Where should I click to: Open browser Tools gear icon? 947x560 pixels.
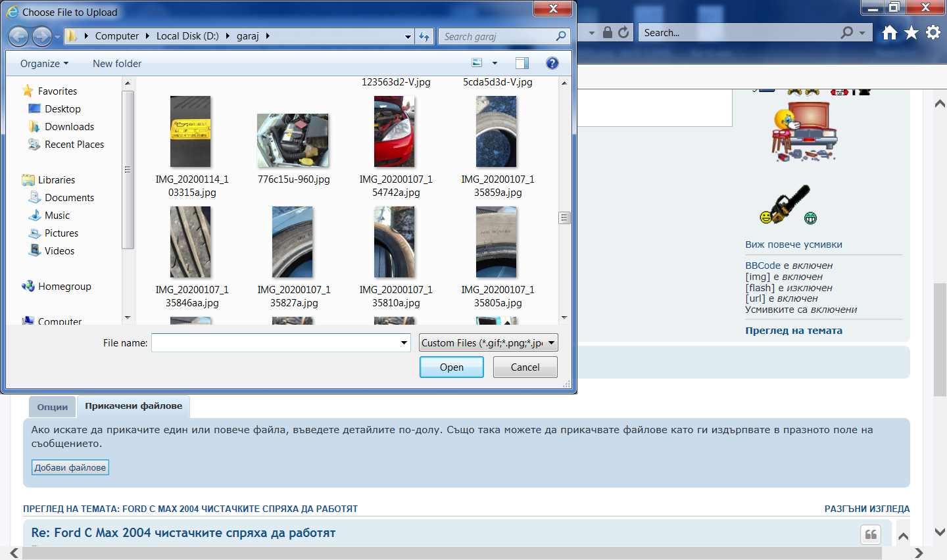[x=933, y=33]
